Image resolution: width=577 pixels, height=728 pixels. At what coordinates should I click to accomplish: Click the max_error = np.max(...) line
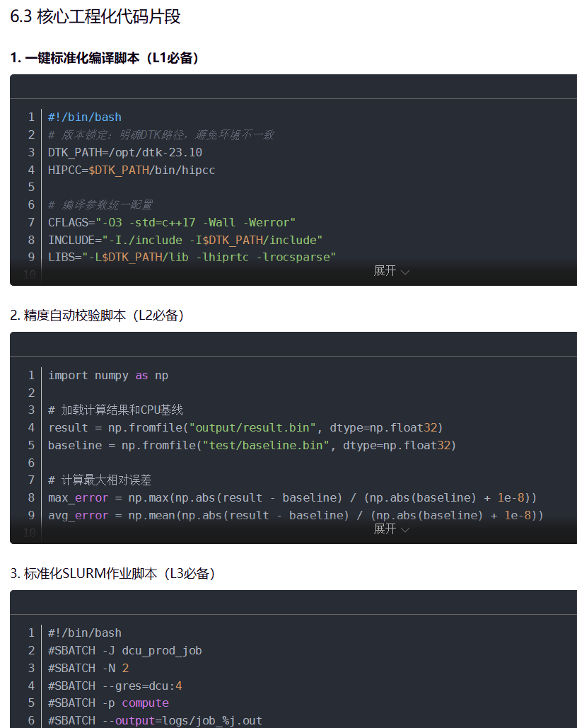click(x=293, y=498)
